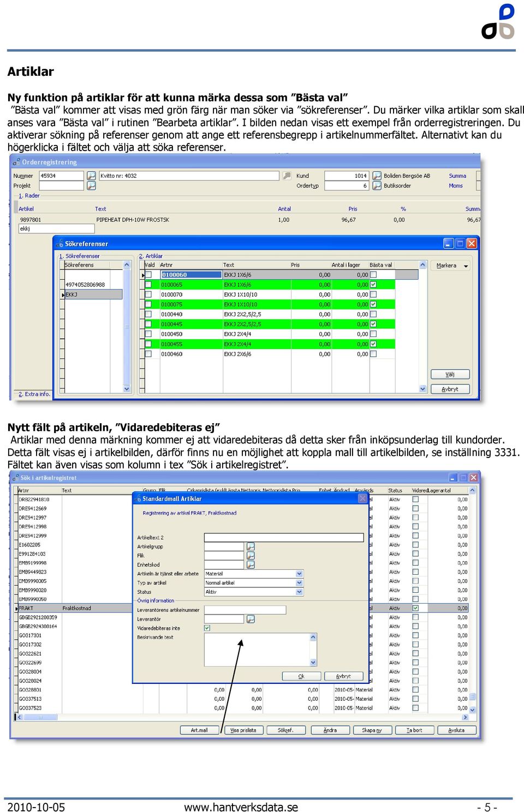
Task: Click Avbryt in the Sökreferenser dialog
Action: pyautogui.click(x=450, y=389)
